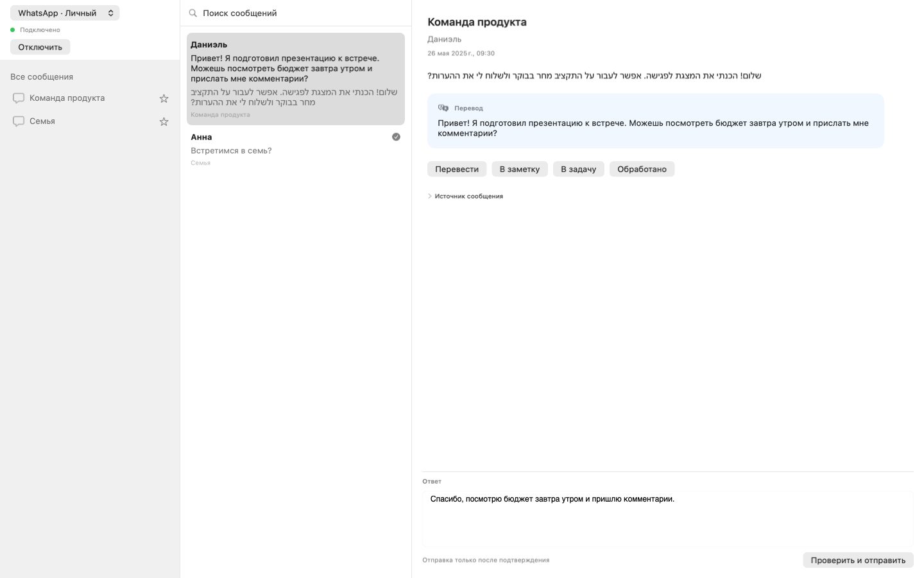Viewport: 924px width, 578px height.
Task: Click the magnifier search icon
Action: [x=193, y=13]
